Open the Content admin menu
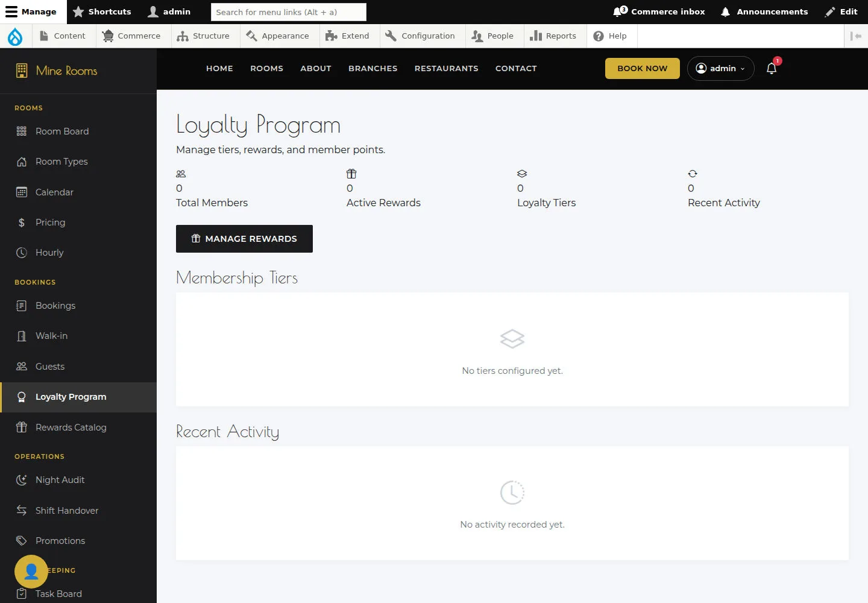Image resolution: width=868 pixels, height=603 pixels. pyautogui.click(x=63, y=36)
